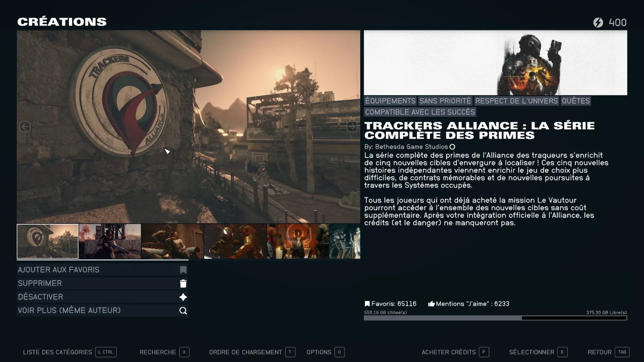Image resolution: width=644 pixels, height=362 pixels.
Task: Toggle Ajouter aux favoris option
Action: [x=59, y=270]
